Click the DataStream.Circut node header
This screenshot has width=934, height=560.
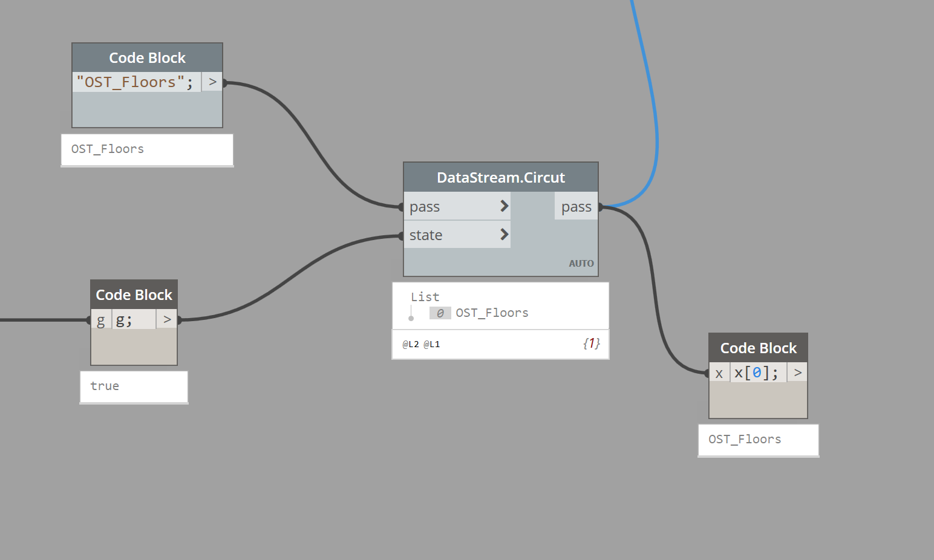(x=501, y=177)
